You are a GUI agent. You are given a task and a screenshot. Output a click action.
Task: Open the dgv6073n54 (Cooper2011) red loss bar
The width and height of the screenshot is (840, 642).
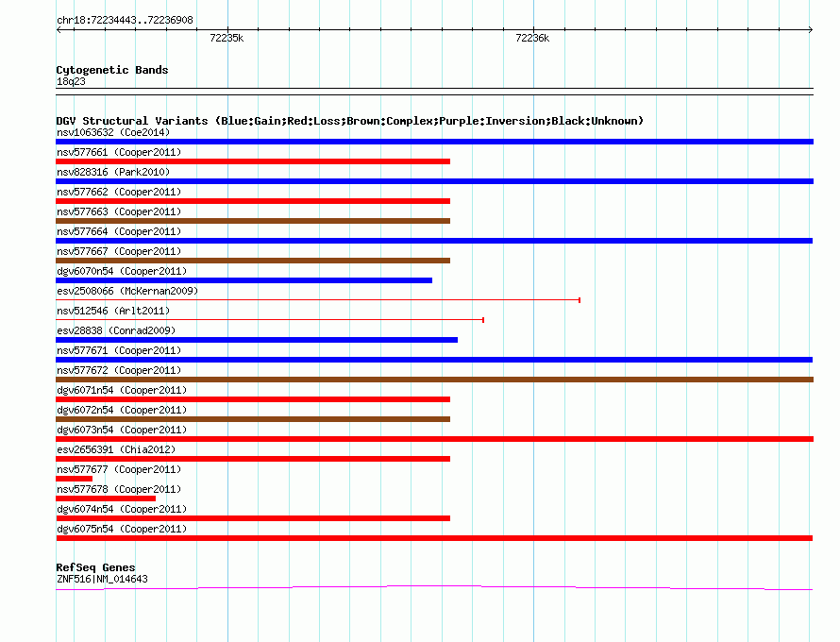click(x=434, y=439)
